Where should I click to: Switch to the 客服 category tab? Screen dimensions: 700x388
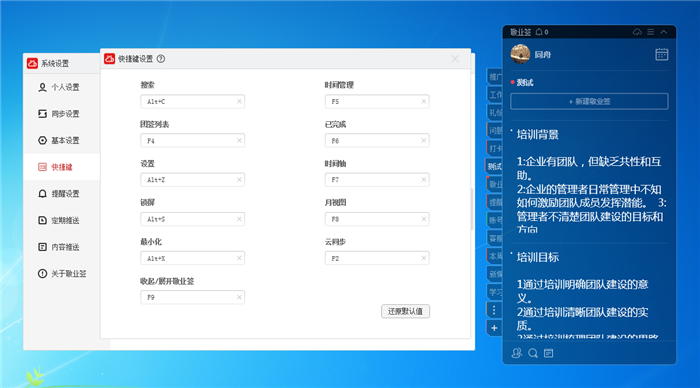pyautogui.click(x=495, y=238)
